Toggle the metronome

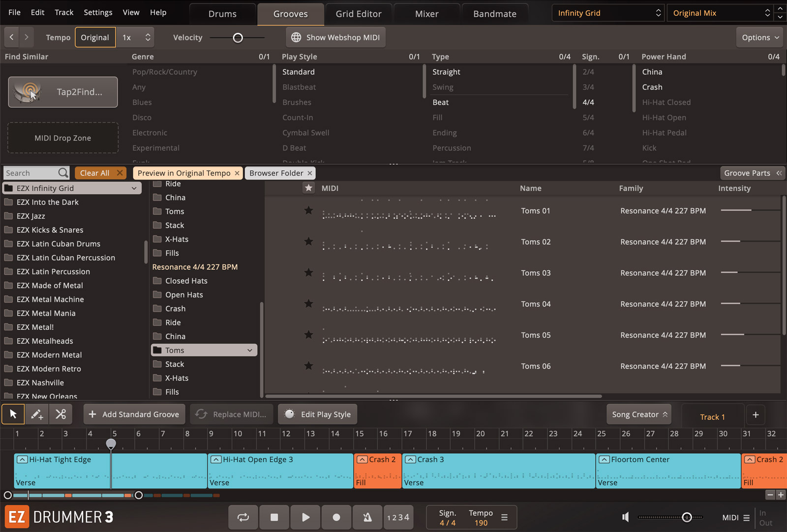click(367, 517)
